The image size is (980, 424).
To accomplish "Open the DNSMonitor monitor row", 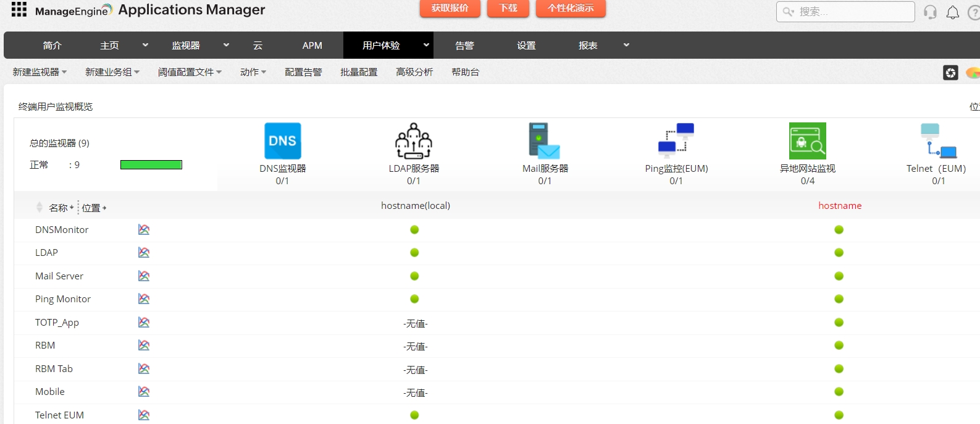I will point(62,229).
